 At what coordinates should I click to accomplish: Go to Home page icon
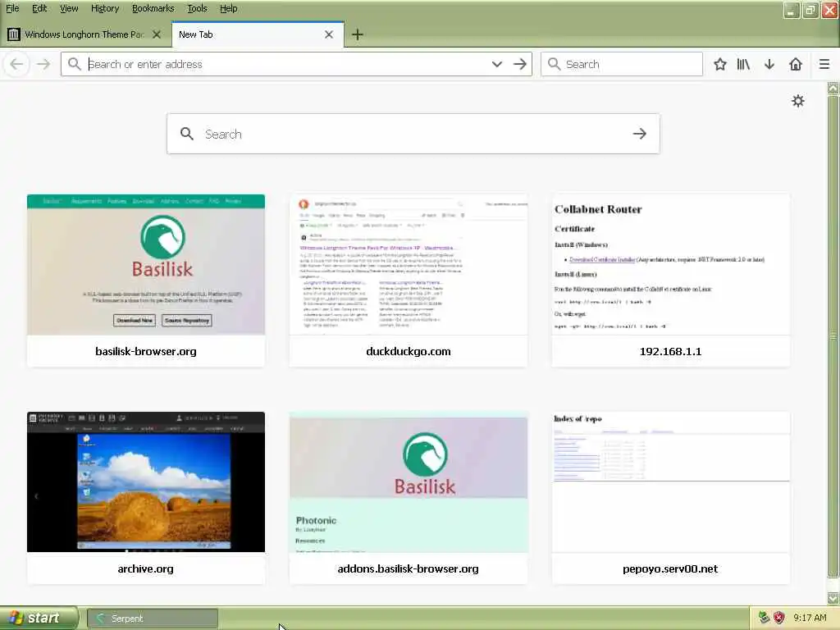[x=796, y=64]
